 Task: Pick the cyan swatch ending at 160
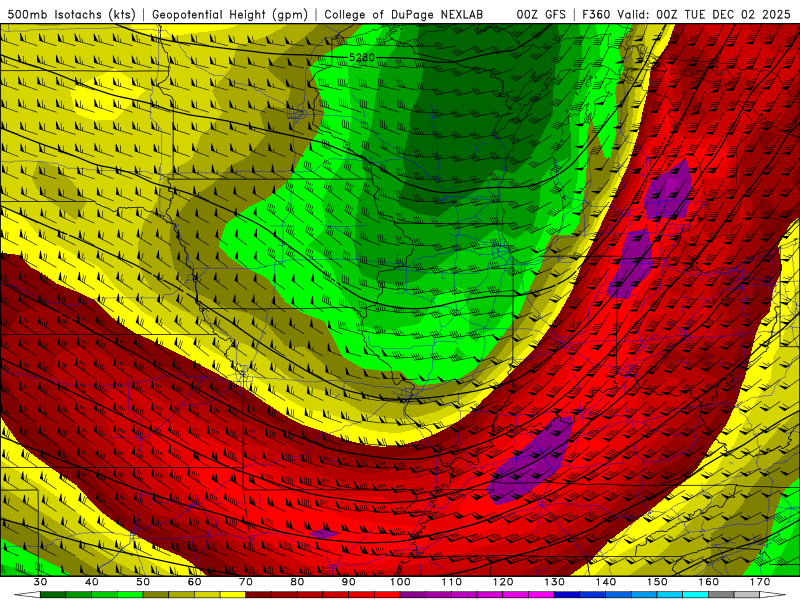pyautogui.click(x=695, y=595)
